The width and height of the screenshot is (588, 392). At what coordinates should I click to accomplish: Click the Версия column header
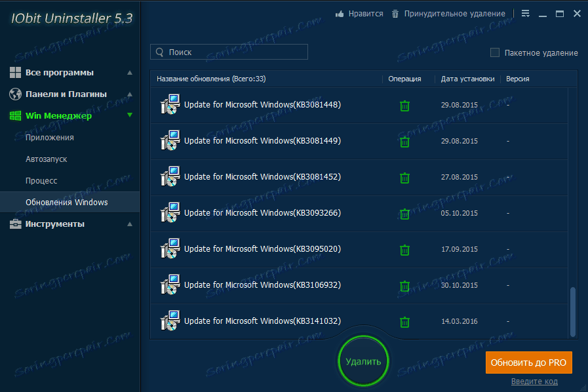[517, 79]
